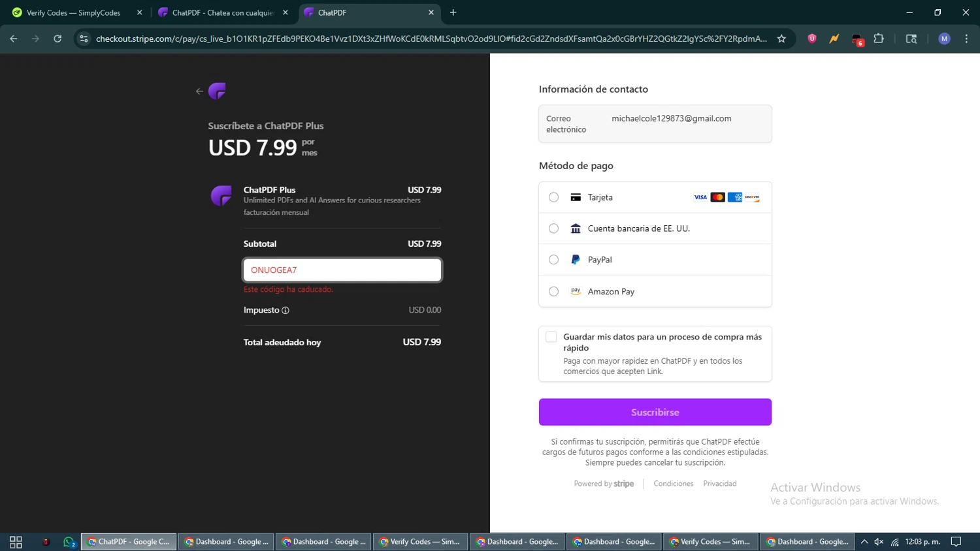
Task: Close the Verify Codes browser tab
Action: click(139, 12)
